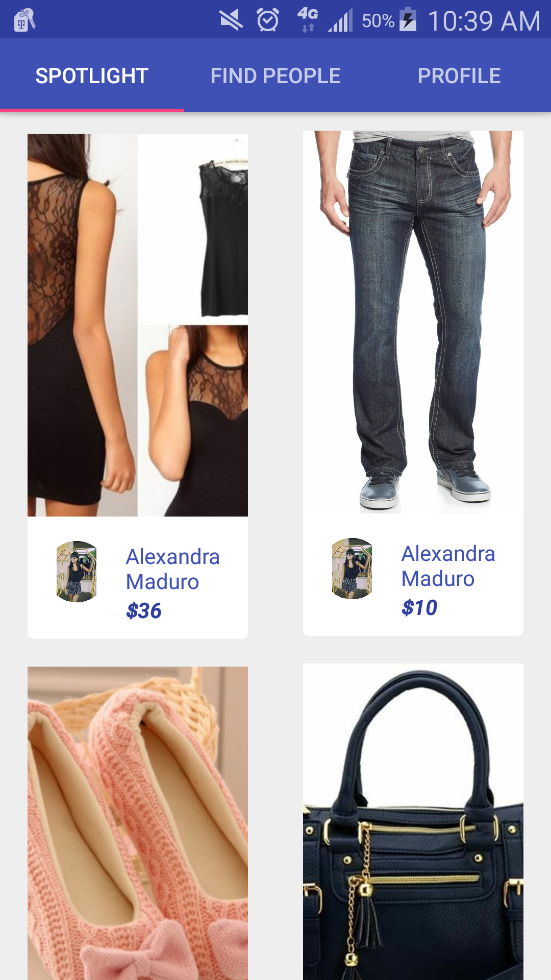Tap seller avatar under the jeans
The image size is (551, 980).
pos(352,569)
